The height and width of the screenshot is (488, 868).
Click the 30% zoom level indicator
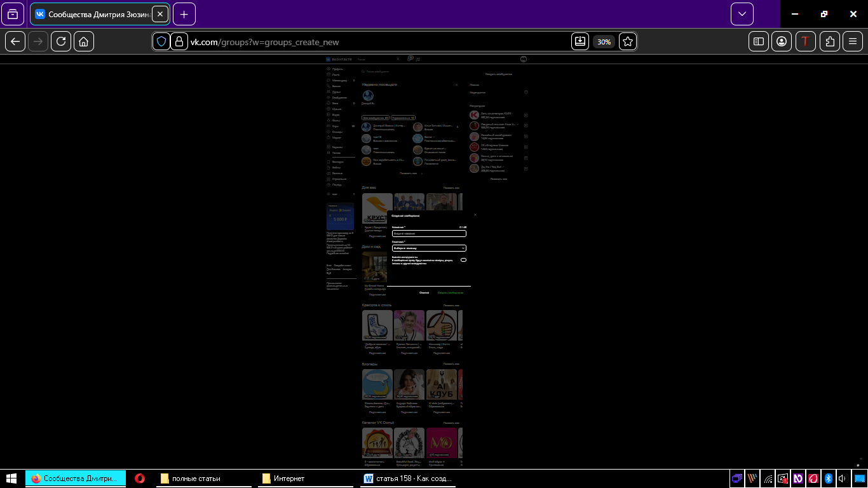tap(604, 42)
